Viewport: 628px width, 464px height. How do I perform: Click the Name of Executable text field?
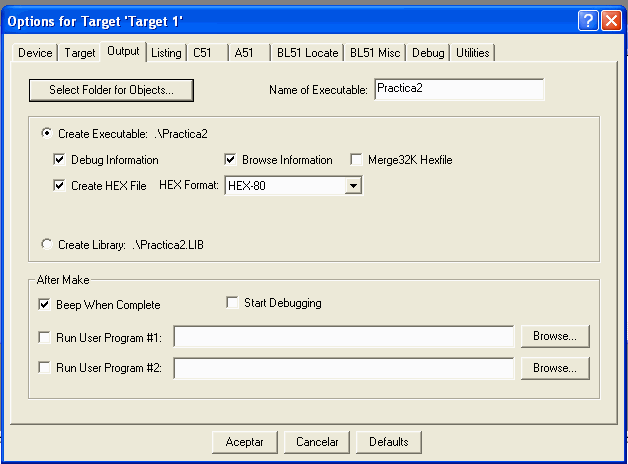point(459,90)
